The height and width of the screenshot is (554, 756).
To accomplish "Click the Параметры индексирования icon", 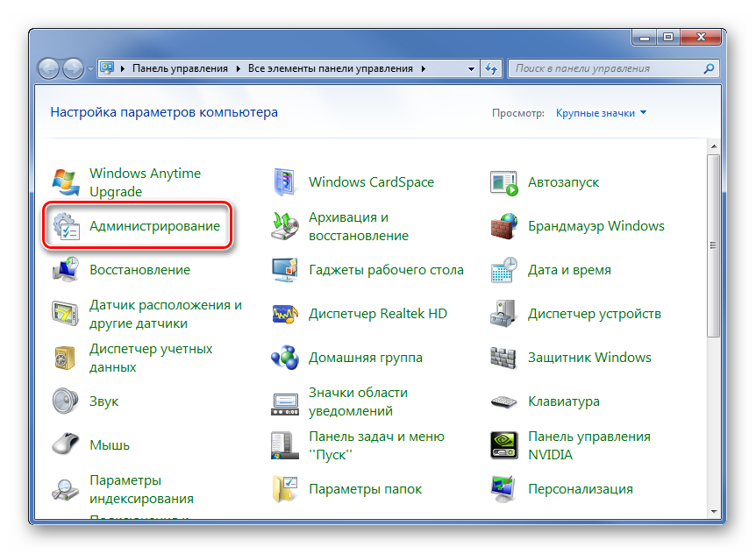I will click(x=66, y=489).
